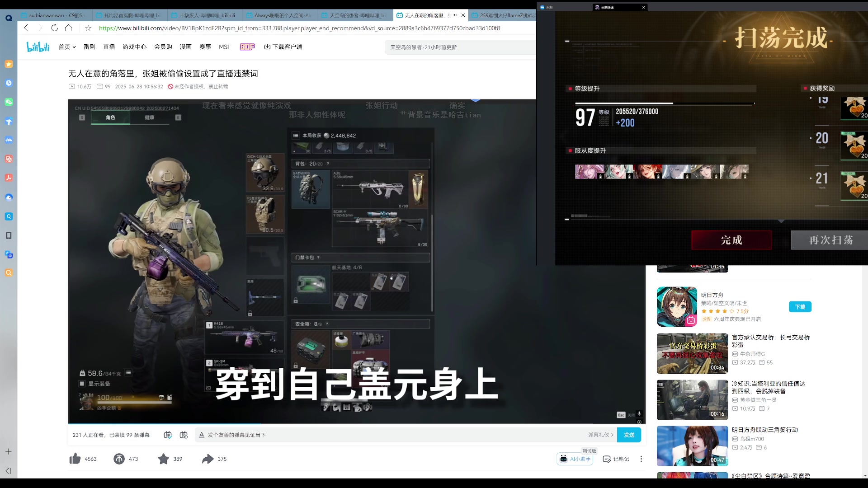Click 明日方舟 game ad thumbnail
Screen dimensions: 868x488
[x=677, y=306]
